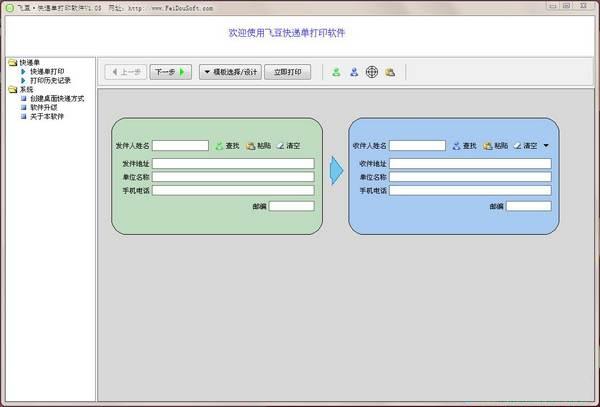Open dropdown arrow next to recipient 清空
Screen dimensions: 600x407
[x=546, y=145]
